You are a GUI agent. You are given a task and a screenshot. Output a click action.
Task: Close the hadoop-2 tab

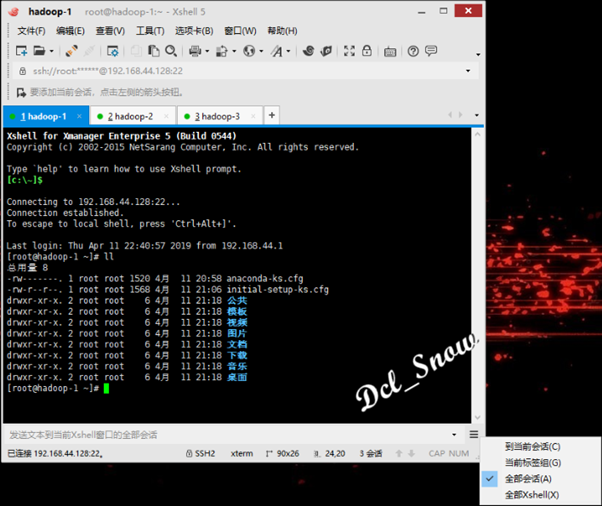point(166,116)
